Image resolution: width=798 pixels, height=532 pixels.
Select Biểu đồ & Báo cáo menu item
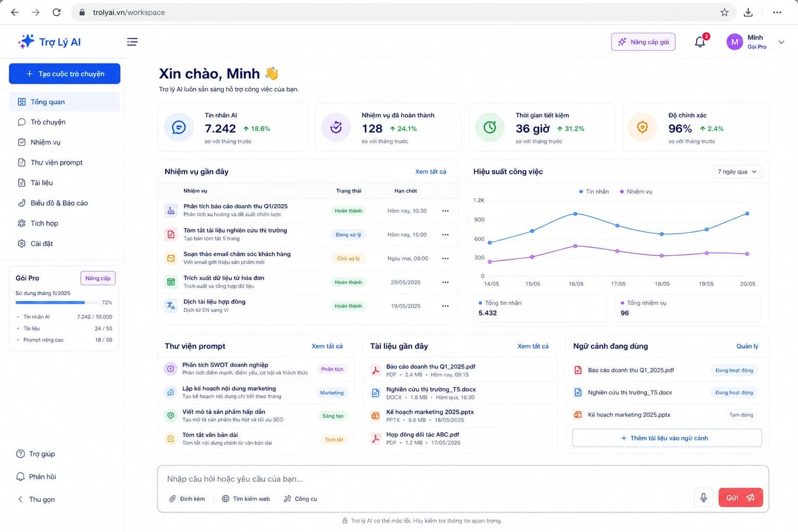pos(64,203)
